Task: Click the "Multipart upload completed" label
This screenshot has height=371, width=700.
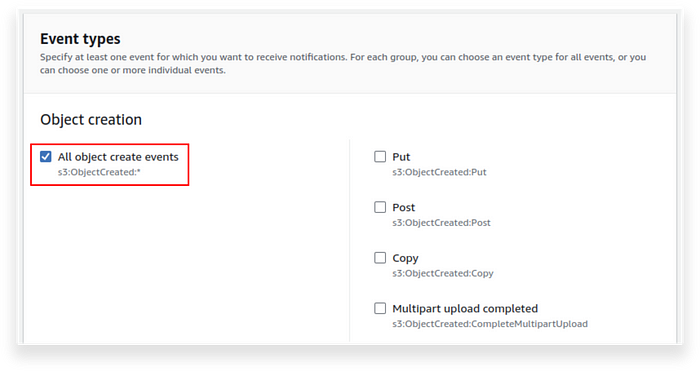Action: point(465,309)
